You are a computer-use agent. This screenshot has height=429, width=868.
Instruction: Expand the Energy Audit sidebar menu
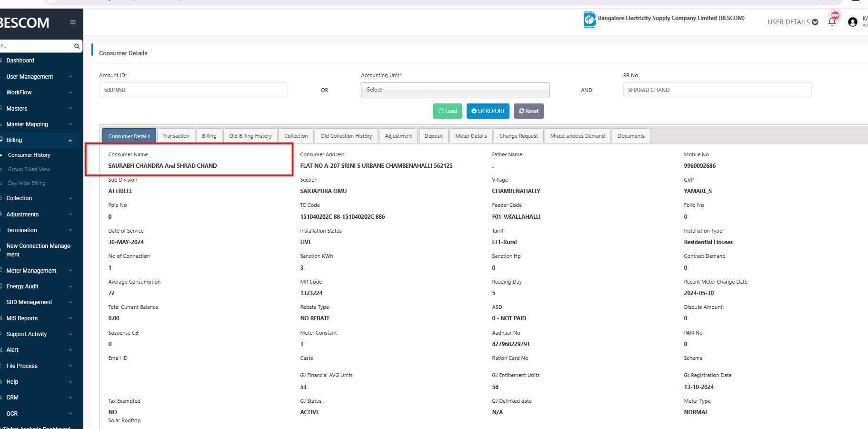(39, 286)
